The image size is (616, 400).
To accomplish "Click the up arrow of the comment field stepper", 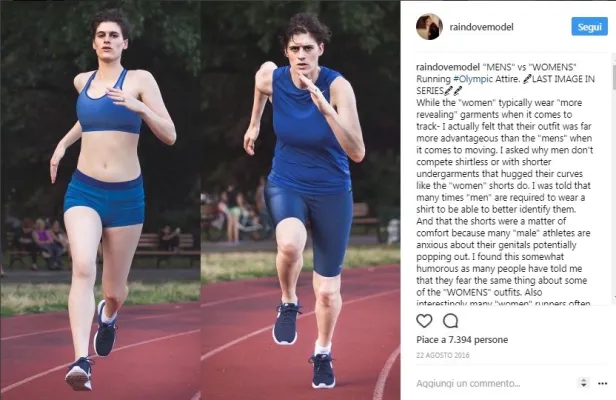I will (x=583, y=380).
